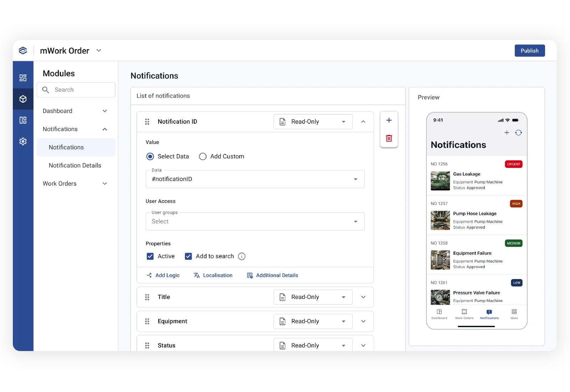This screenshot has width=570, height=392.
Task: Uncheck the Active checkbox
Action: 150,257
